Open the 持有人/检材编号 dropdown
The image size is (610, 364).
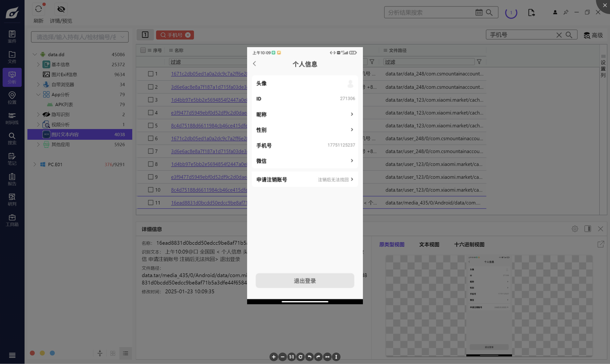80,37
